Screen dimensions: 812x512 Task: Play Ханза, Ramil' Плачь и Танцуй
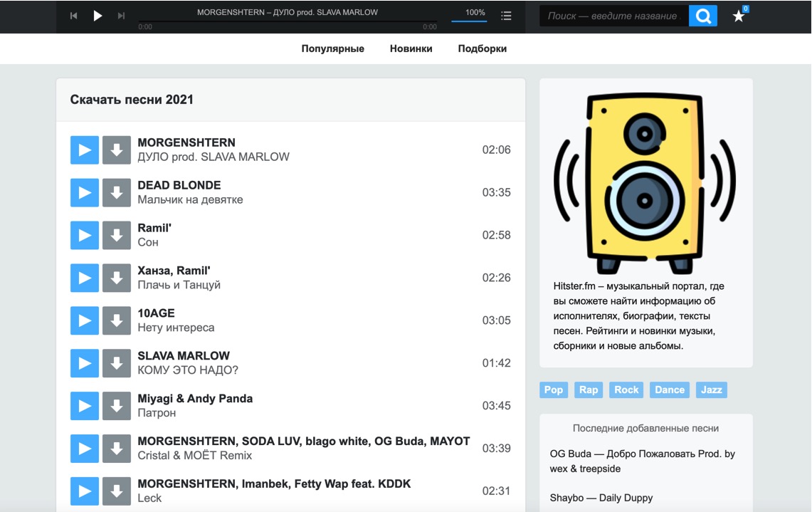tap(85, 278)
